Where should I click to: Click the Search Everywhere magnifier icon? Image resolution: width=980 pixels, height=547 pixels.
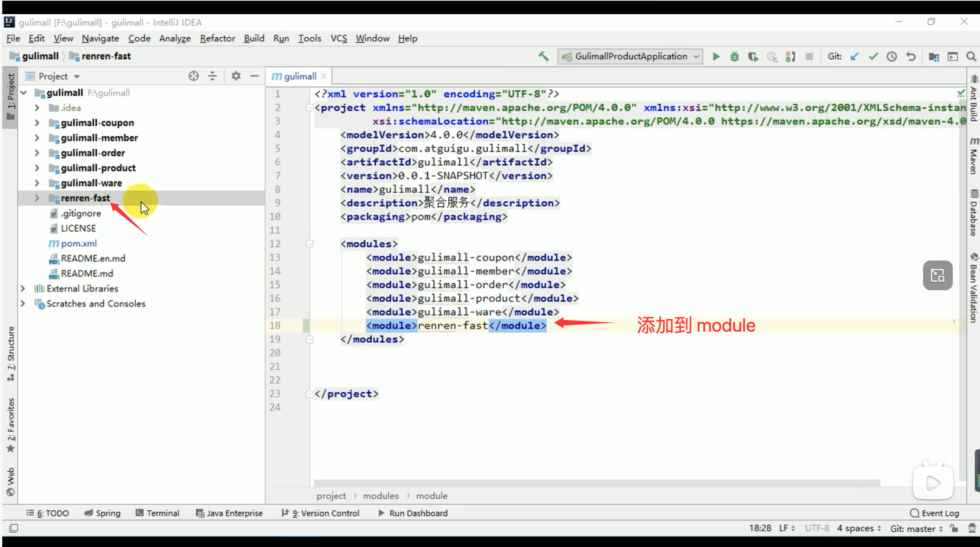click(x=971, y=57)
